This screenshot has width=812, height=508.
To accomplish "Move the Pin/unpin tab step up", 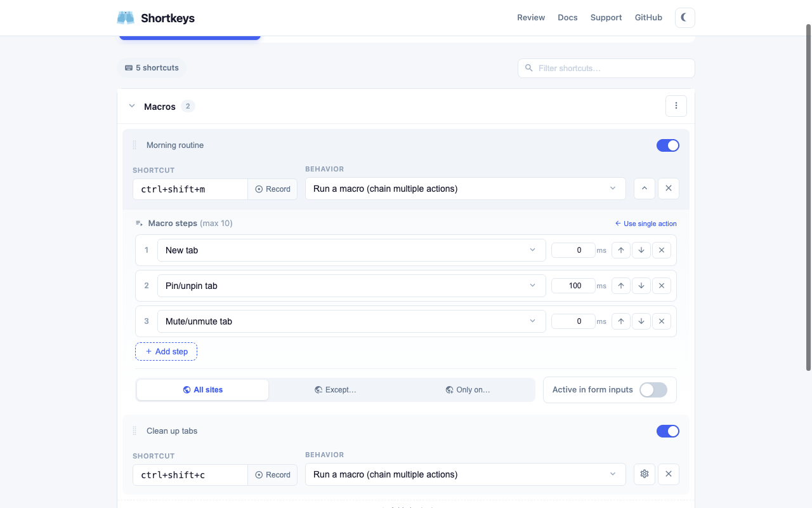I will (621, 285).
